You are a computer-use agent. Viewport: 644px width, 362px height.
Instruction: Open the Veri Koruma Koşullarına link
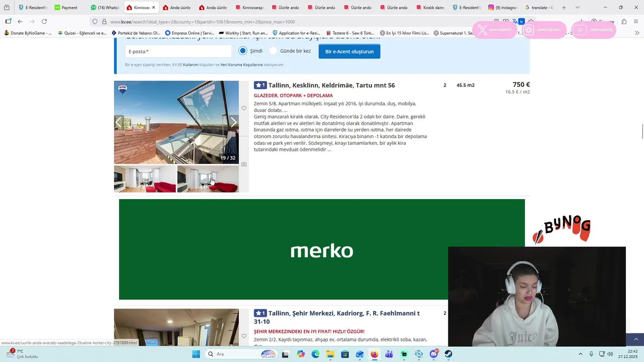click(242, 65)
